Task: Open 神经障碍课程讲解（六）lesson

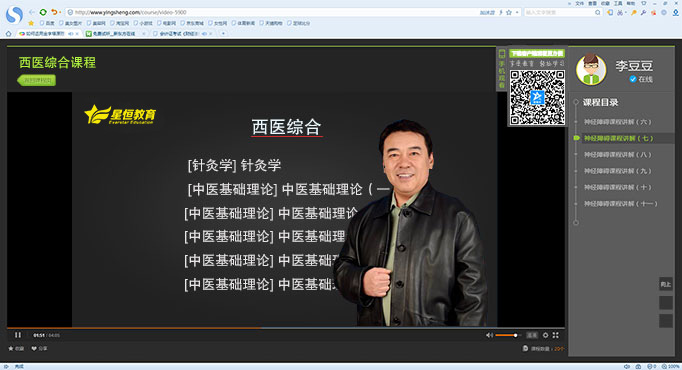Action: [617, 122]
